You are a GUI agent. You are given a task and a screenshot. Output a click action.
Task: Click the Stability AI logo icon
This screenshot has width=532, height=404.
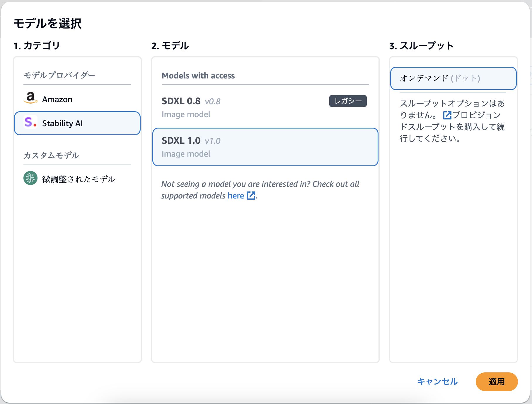[30, 122]
